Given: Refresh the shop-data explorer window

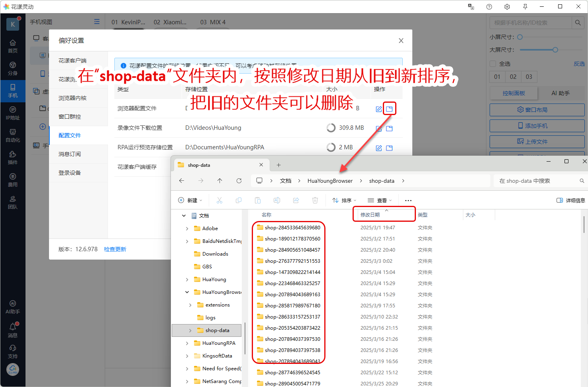Looking at the screenshot, I should tap(239, 181).
